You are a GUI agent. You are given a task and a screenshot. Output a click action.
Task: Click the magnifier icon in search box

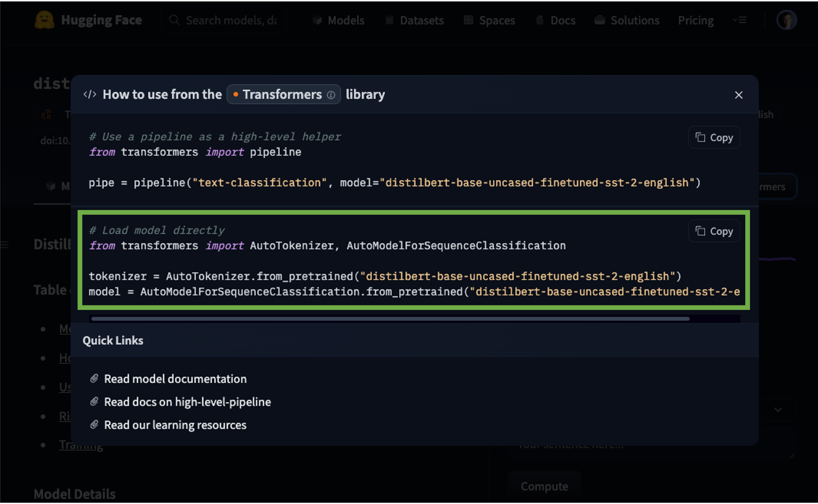[174, 20]
